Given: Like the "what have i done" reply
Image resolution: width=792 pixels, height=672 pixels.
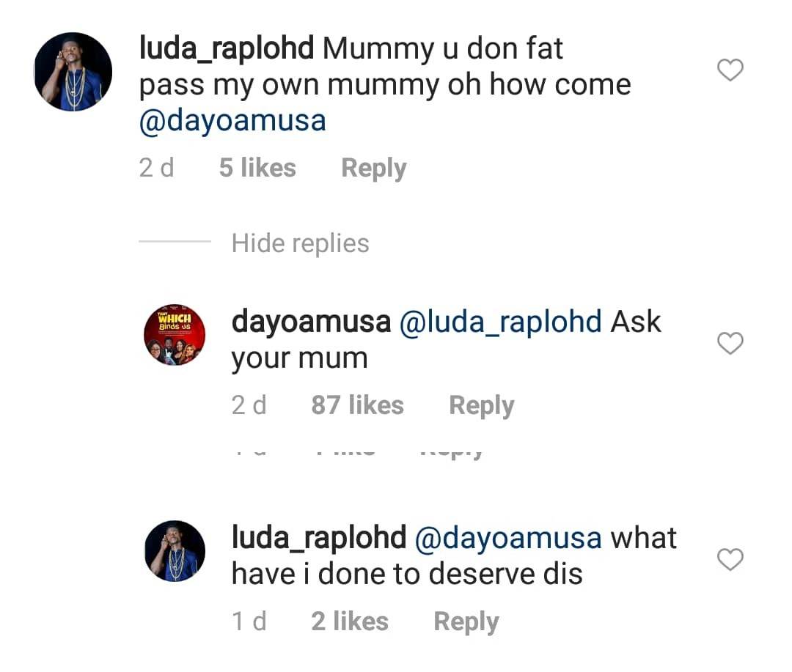Looking at the screenshot, I should (730, 560).
